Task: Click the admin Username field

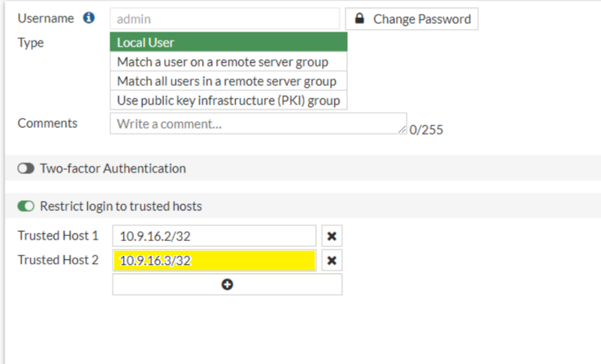Action: (x=225, y=19)
